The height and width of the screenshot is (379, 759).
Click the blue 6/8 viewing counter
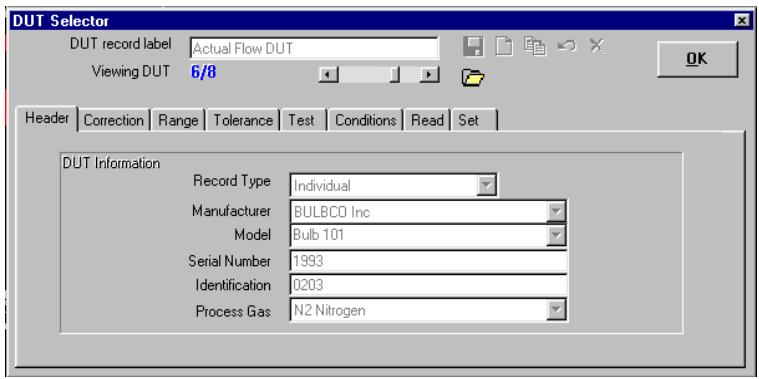point(203,73)
